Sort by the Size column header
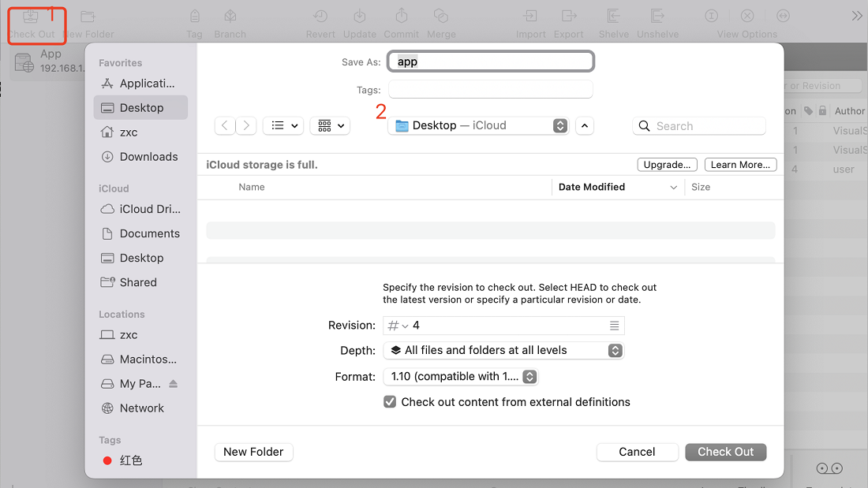 coord(701,187)
